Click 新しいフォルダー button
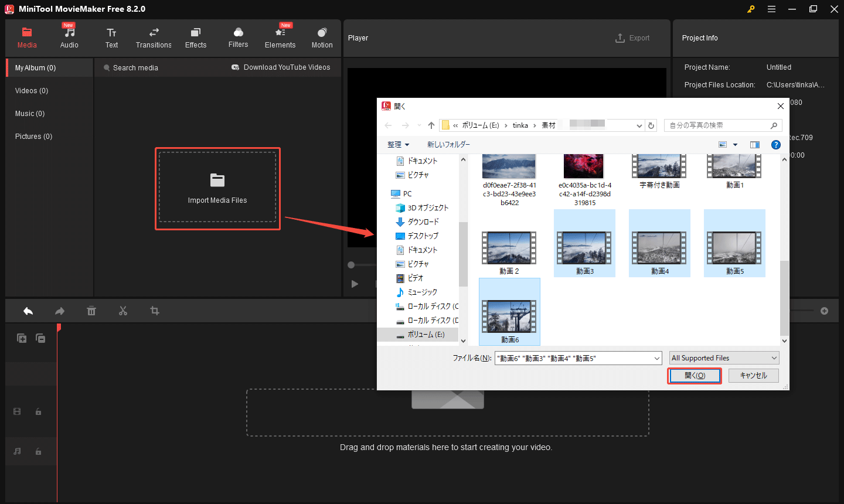 (x=448, y=145)
